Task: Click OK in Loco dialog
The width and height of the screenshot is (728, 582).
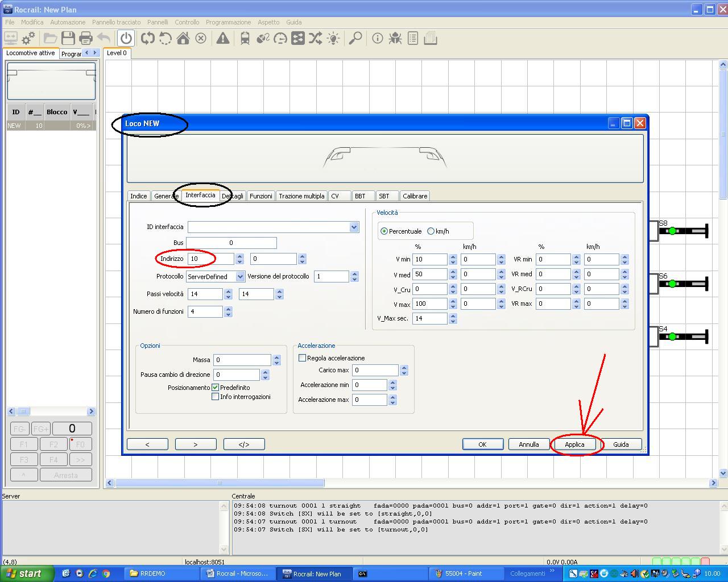Action: [x=482, y=444]
